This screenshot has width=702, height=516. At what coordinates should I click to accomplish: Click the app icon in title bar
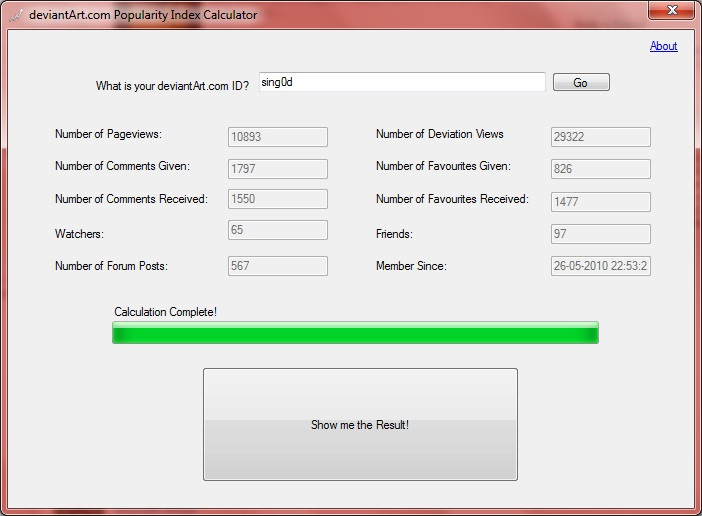[x=16, y=15]
